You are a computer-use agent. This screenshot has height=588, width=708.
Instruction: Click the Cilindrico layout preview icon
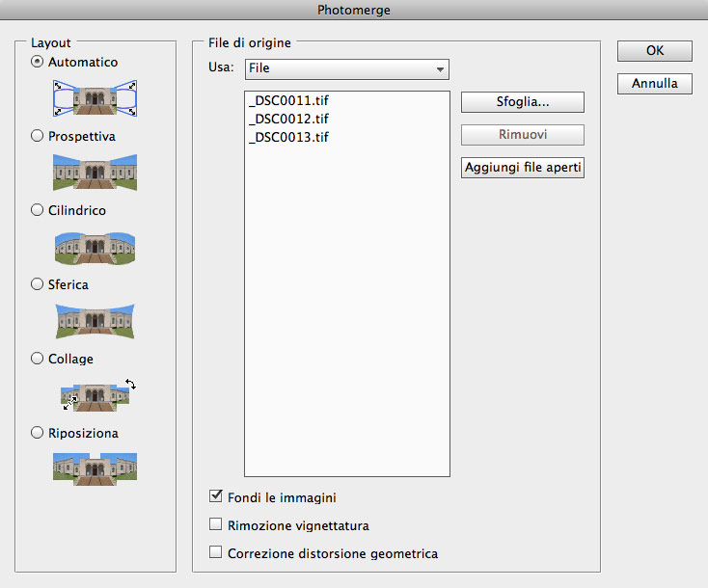pos(95,247)
